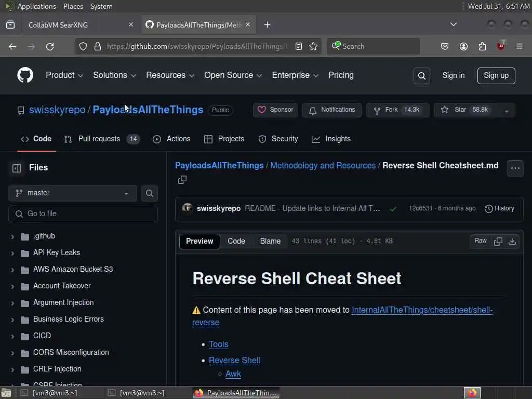Screen dimensions: 532x399
Task: Toggle reader view icon in address bar
Action: (x=299, y=46)
